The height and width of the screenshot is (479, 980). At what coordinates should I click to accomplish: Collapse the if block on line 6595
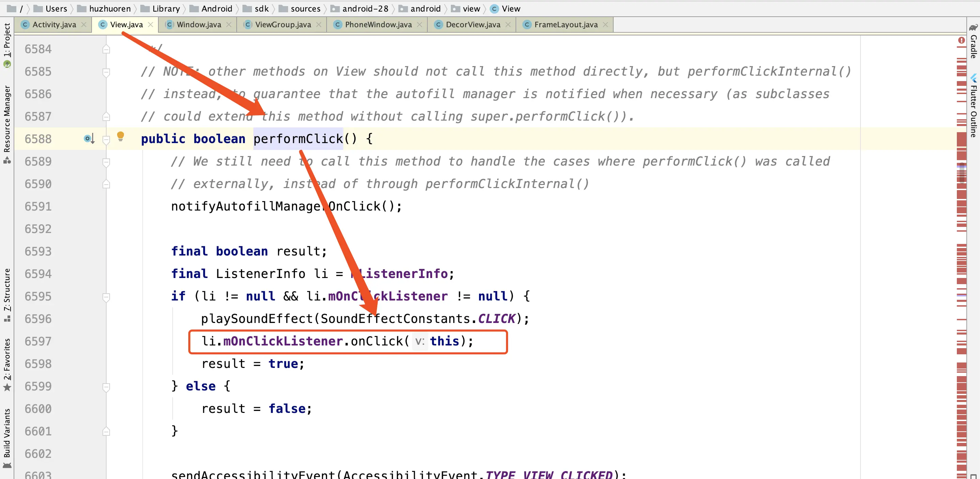click(107, 297)
